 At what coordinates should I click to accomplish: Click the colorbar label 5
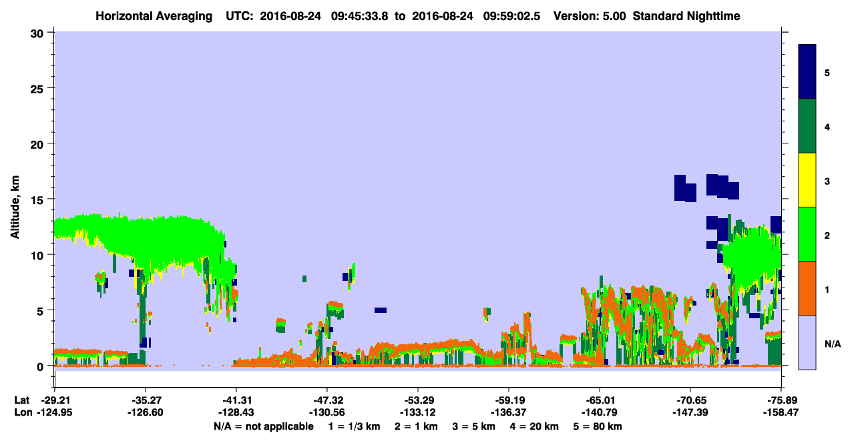click(x=827, y=72)
